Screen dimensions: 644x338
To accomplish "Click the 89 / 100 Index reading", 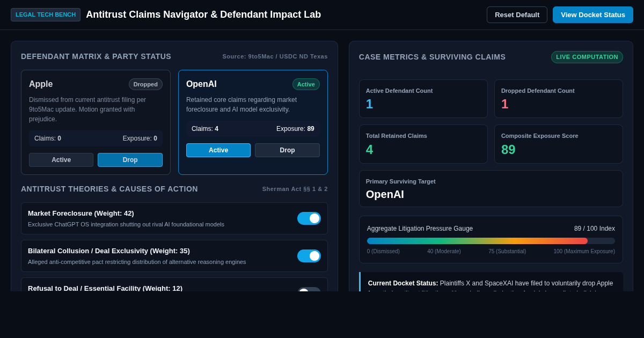I will pos(595,229).
